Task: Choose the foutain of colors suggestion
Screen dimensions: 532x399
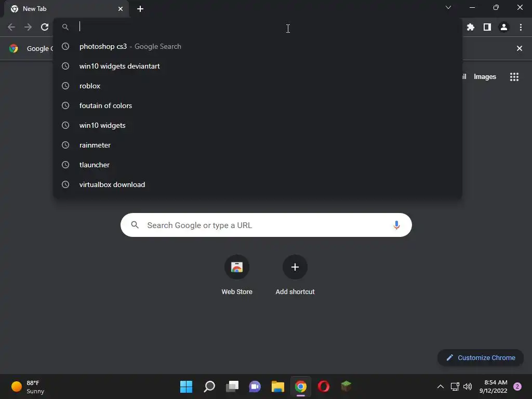Action: click(x=258, y=105)
